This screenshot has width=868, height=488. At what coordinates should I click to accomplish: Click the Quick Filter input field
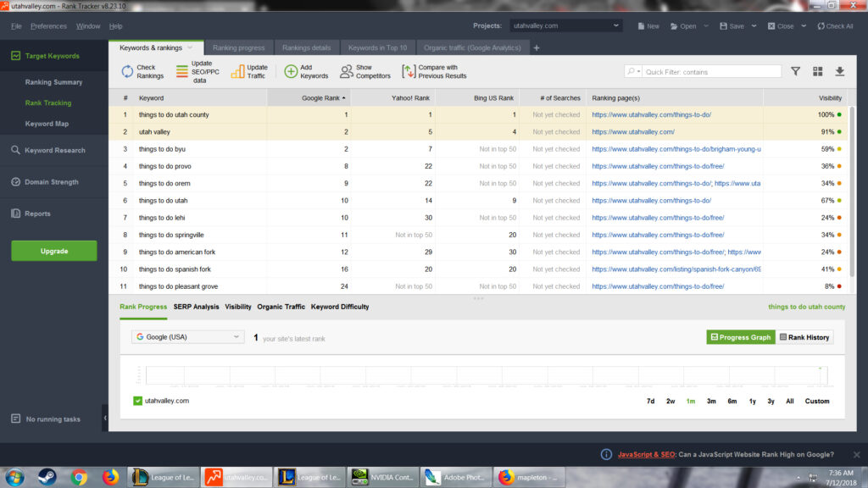pos(711,71)
